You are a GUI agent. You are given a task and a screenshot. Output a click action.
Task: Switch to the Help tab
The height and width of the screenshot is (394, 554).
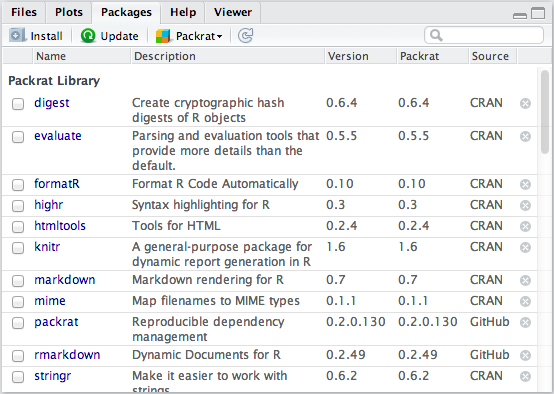(x=183, y=12)
